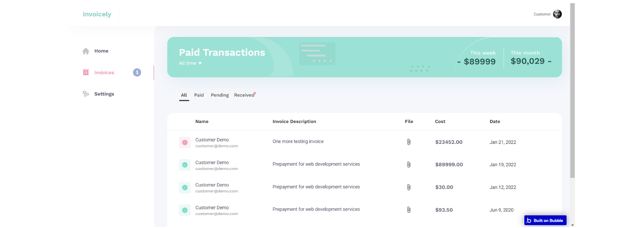Click the Invoices notification badge

point(137,72)
